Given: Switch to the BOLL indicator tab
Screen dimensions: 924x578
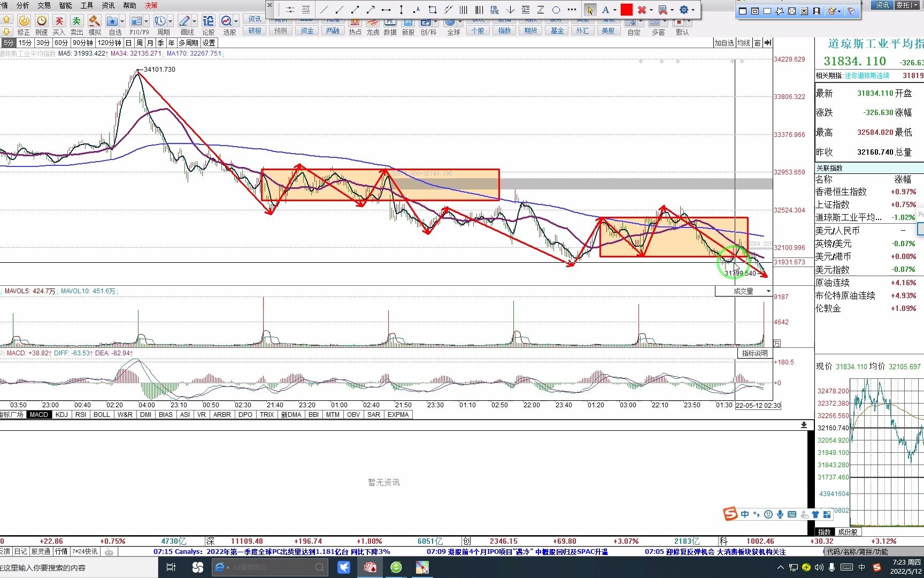Looking at the screenshot, I should click(x=102, y=415).
